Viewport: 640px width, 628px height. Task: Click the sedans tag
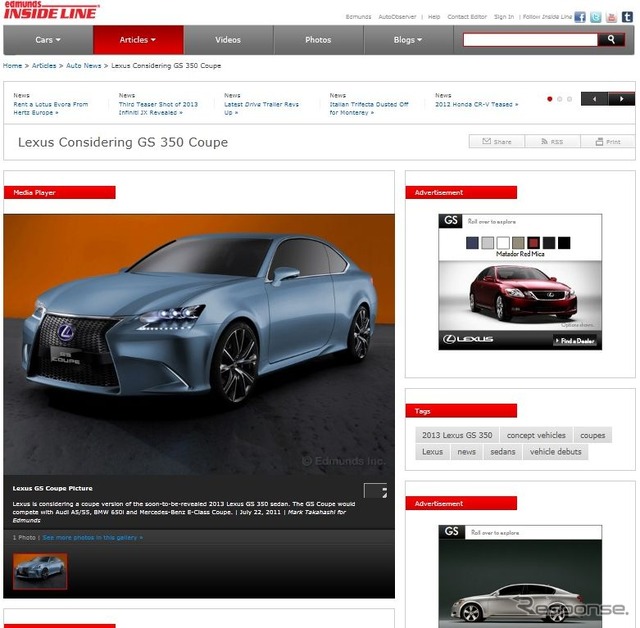tap(502, 452)
